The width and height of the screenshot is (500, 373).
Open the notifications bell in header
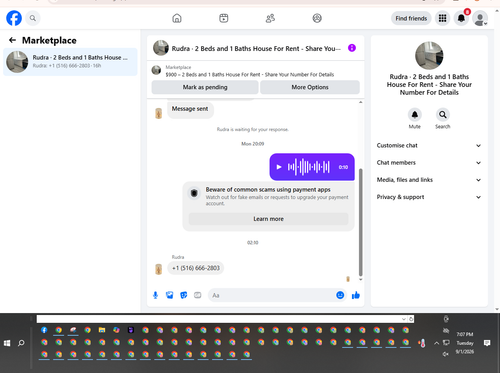(x=461, y=18)
